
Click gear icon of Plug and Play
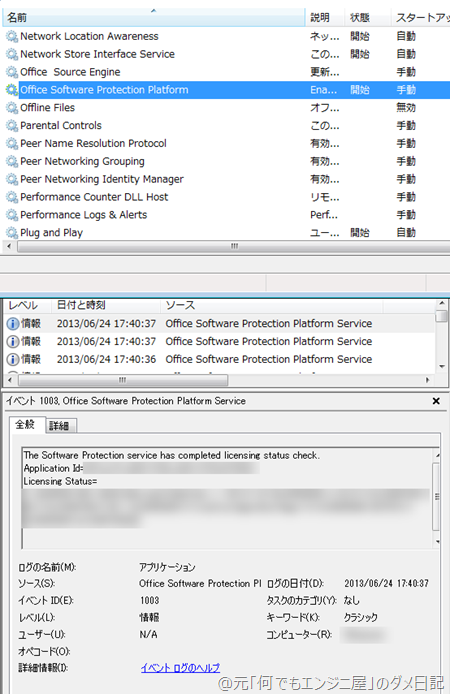click(12, 232)
